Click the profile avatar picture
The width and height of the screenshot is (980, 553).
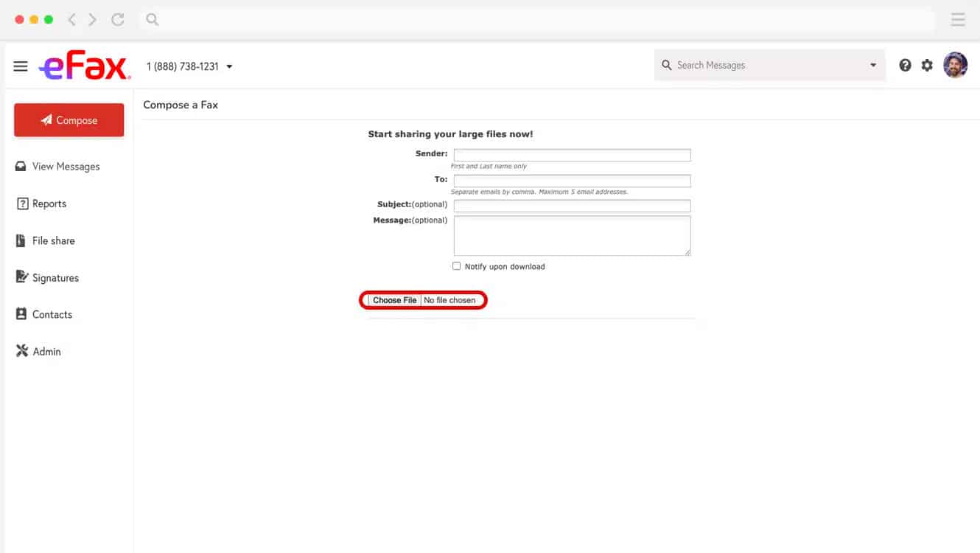[x=955, y=65]
